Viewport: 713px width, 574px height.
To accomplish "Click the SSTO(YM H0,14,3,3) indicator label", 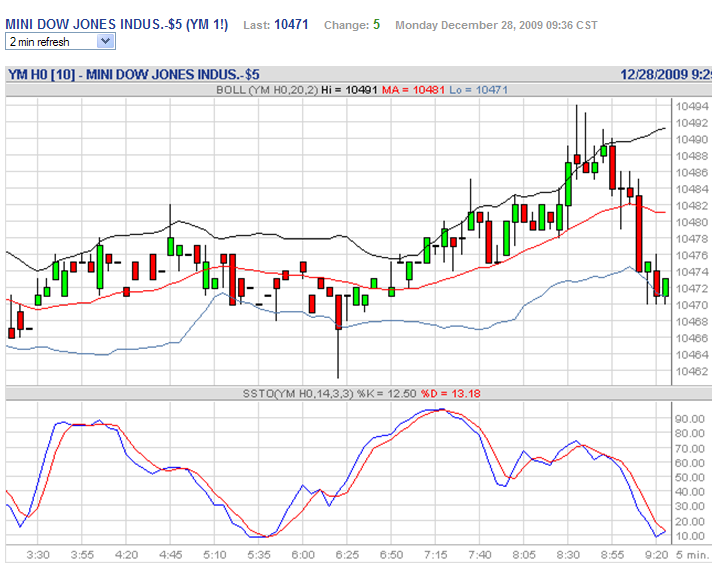I will [298, 393].
